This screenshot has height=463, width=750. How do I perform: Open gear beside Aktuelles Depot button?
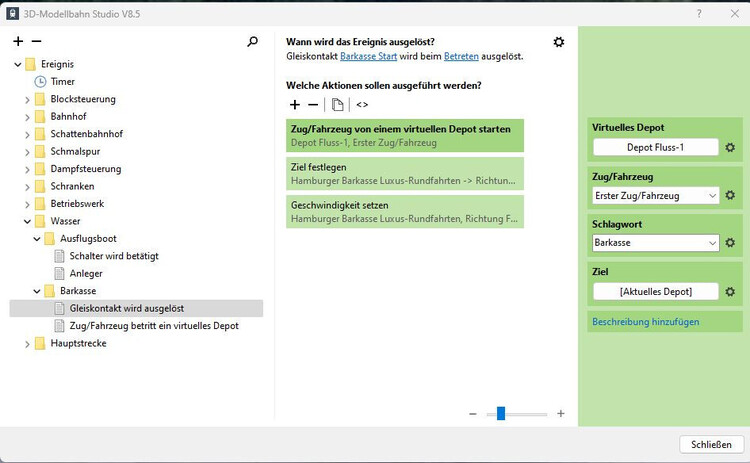730,291
